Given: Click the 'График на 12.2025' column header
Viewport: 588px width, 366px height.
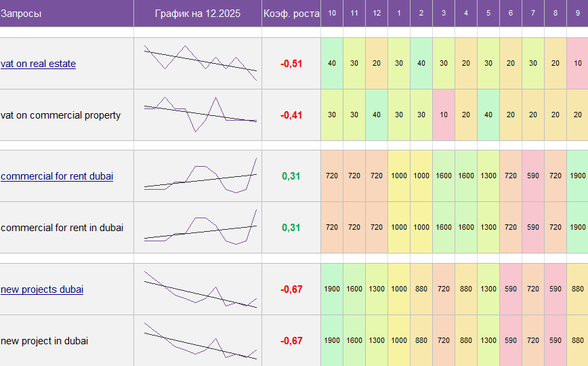Looking at the screenshot, I should (x=197, y=13).
